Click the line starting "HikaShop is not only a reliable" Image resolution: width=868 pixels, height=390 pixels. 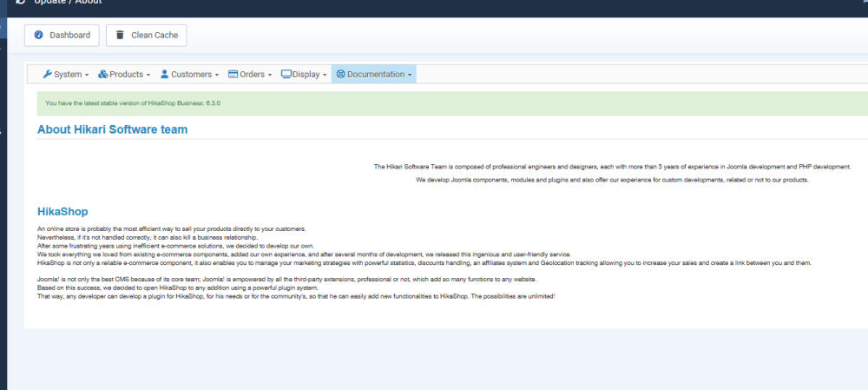pyautogui.click(x=424, y=262)
